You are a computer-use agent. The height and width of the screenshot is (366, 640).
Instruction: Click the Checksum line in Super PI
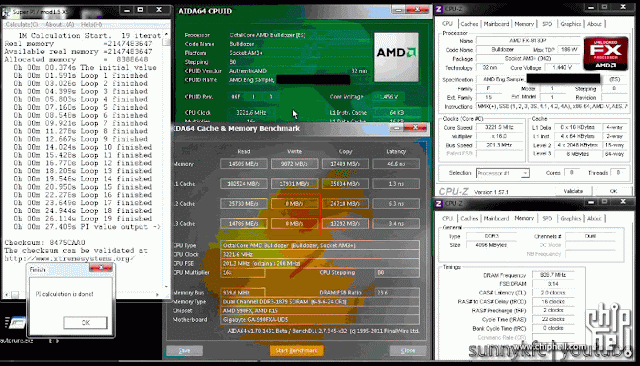click(x=45, y=242)
